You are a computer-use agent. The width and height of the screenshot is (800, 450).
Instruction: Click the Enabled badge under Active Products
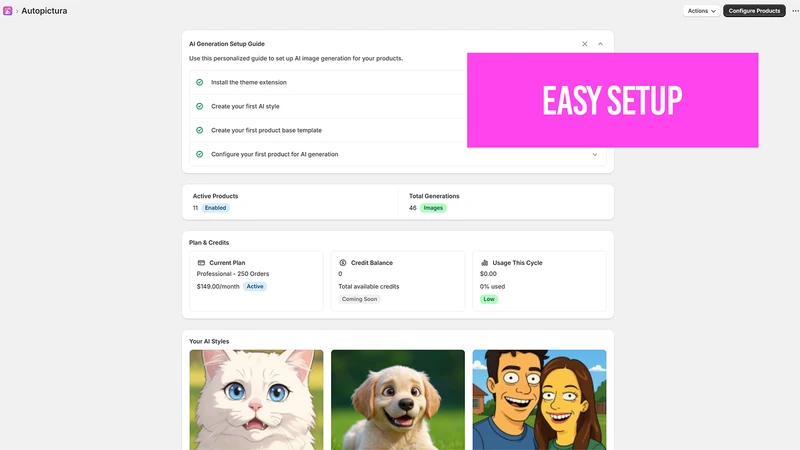215,208
